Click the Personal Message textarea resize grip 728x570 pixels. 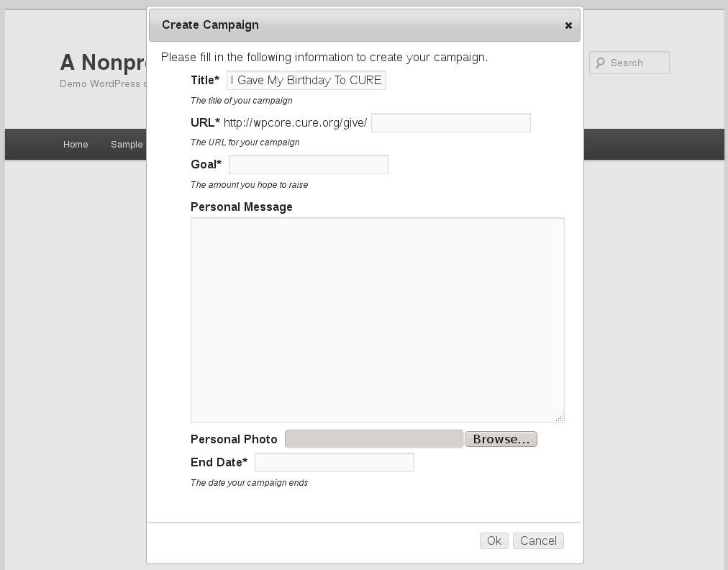coord(560,417)
